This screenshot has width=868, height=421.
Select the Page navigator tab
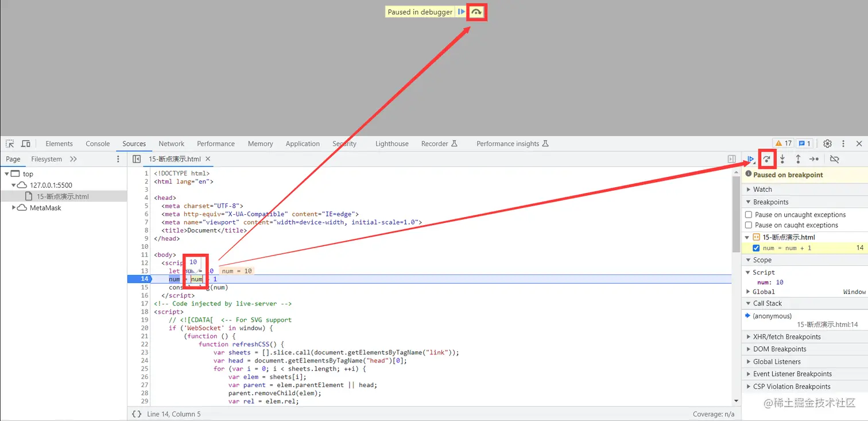13,159
